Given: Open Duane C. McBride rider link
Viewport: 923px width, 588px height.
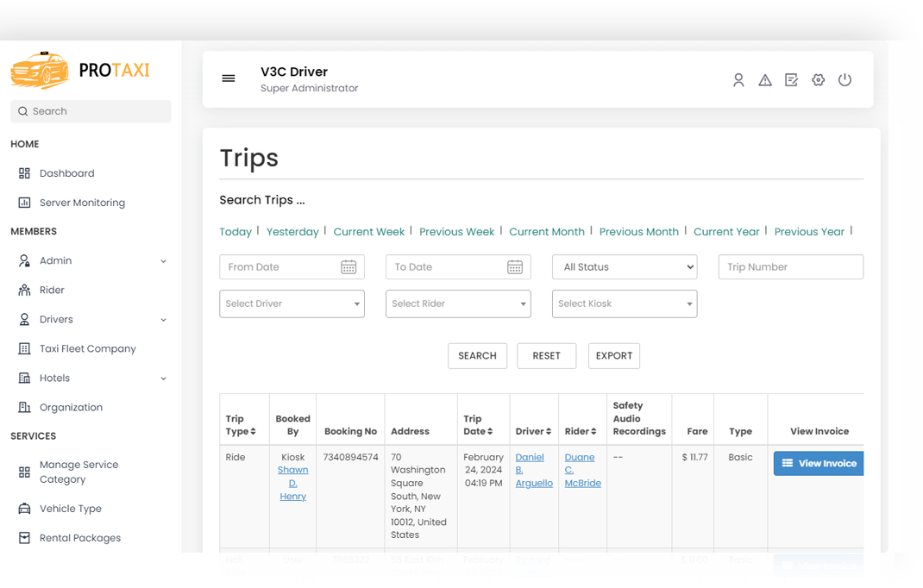Looking at the screenshot, I should 581,470.
